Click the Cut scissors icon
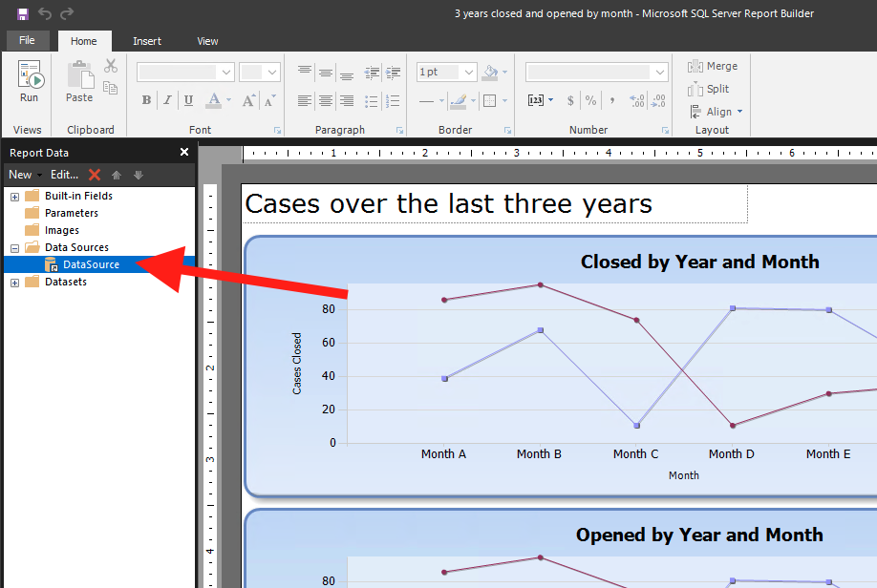Image resolution: width=877 pixels, height=588 pixels. (x=111, y=66)
